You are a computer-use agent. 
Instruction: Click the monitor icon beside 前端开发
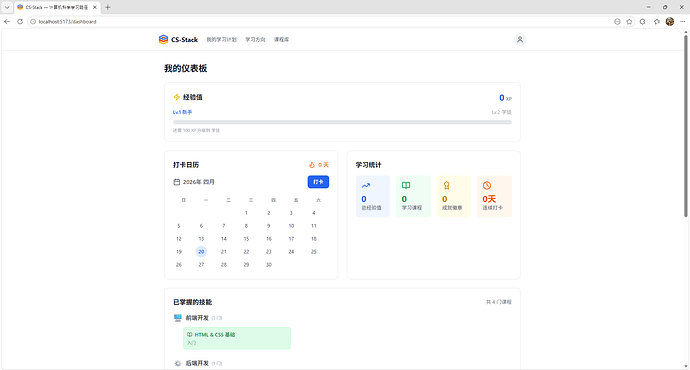(178, 318)
